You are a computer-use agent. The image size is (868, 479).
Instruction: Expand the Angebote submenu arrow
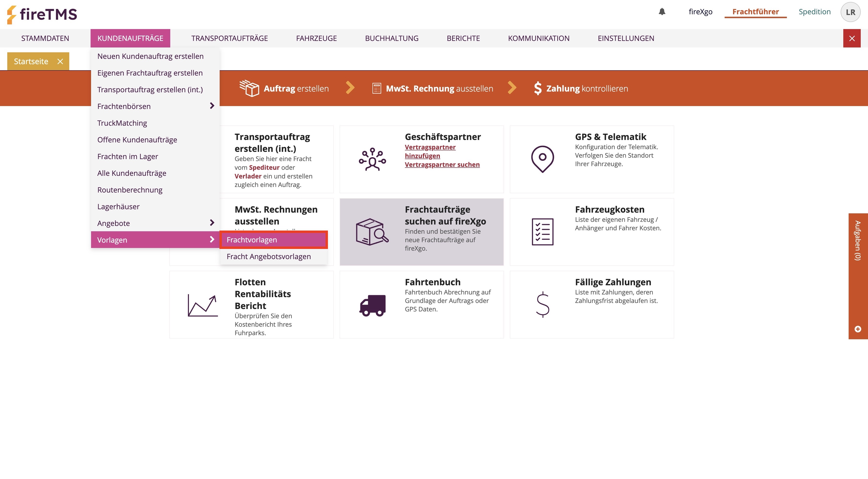[x=212, y=223]
